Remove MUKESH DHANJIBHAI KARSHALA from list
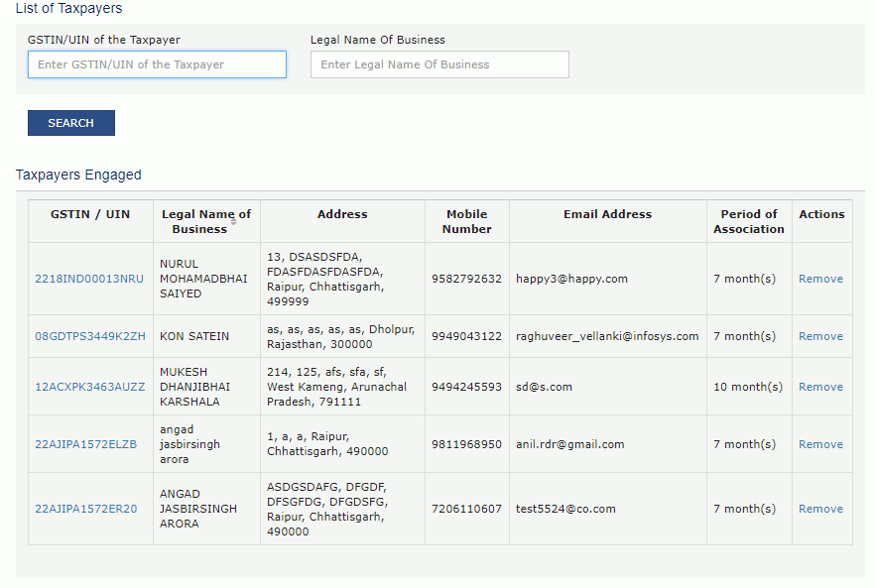This screenshot has width=876, height=588. 820,387
